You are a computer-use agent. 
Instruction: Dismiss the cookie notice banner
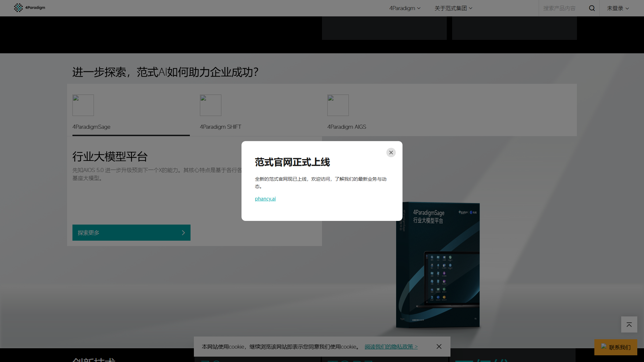click(439, 347)
